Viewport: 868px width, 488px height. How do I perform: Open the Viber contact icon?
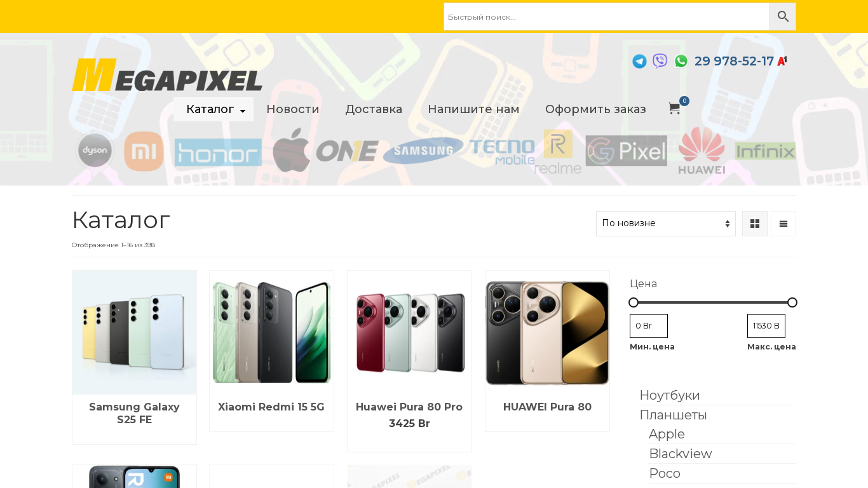660,61
